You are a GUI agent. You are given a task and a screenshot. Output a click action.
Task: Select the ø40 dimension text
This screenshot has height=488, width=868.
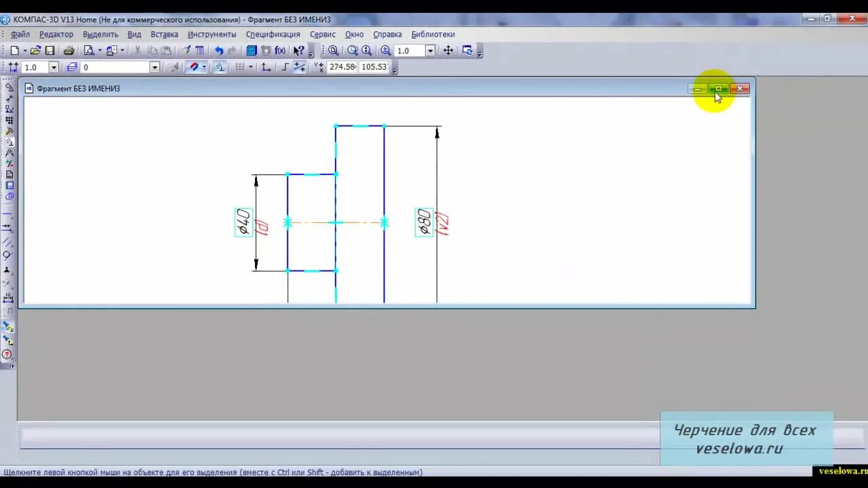tap(243, 222)
